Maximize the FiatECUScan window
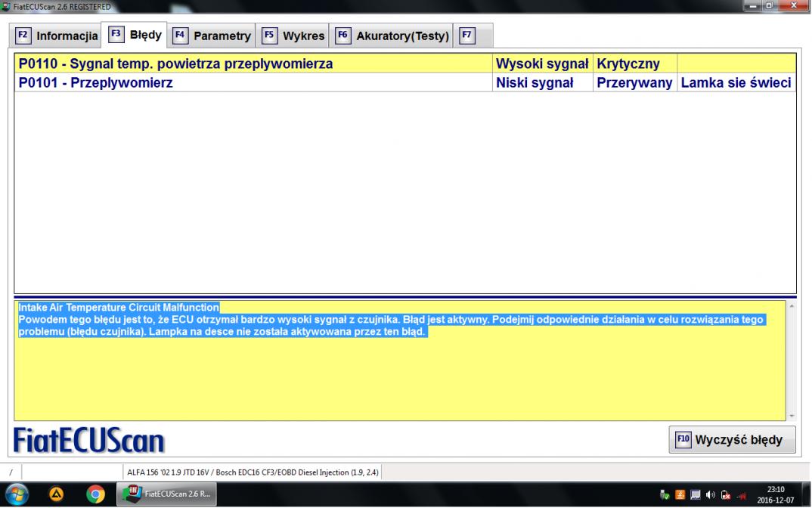 click(769, 6)
